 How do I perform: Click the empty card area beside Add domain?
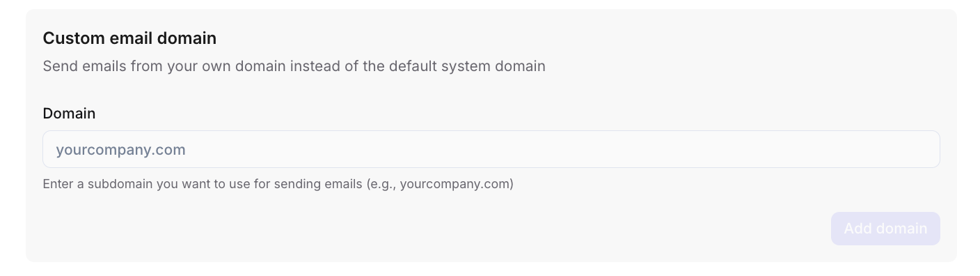pyautogui.click(x=432, y=229)
